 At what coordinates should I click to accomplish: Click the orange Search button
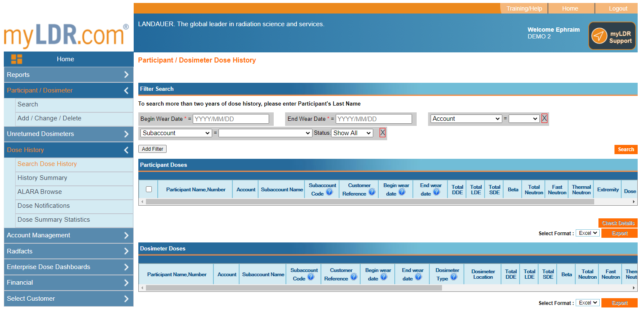tap(626, 150)
